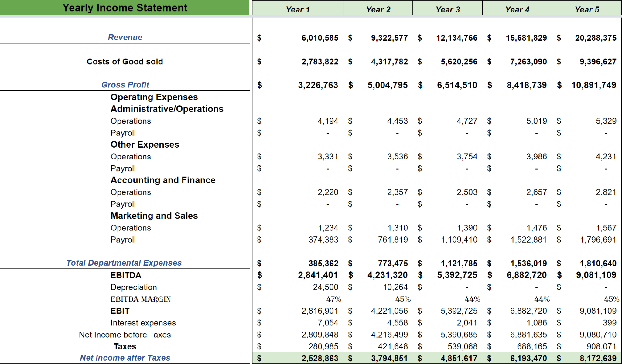Click the Gross Profit row label

point(125,85)
